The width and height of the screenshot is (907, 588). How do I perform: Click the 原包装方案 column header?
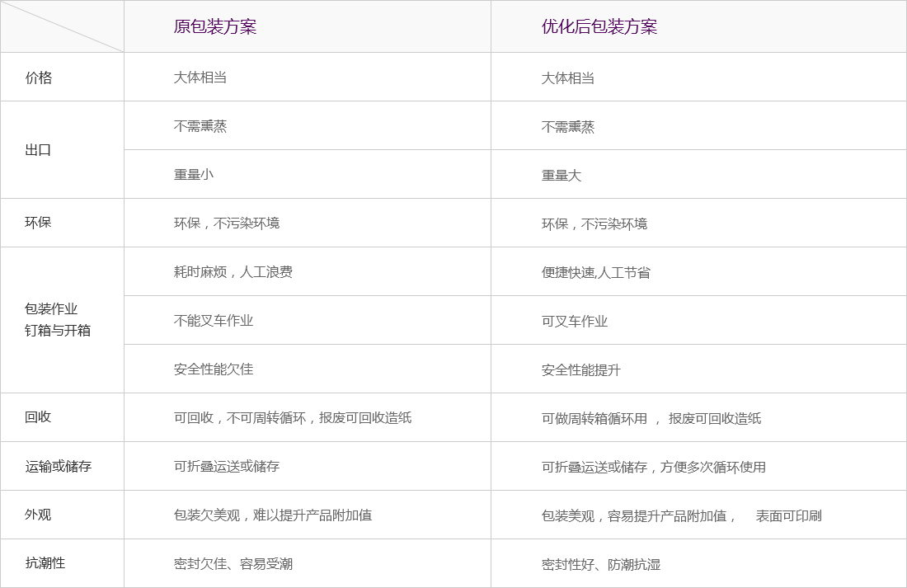coord(215,26)
